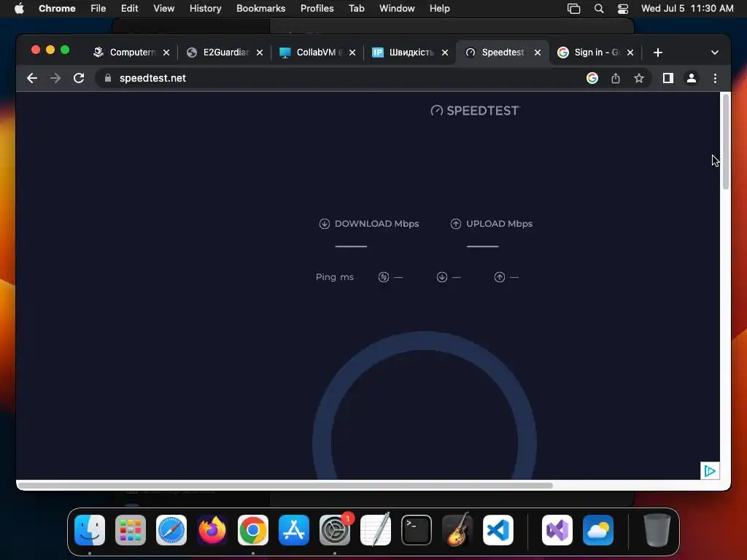Click the vertical page scrollbar
747x560 pixels.
[x=726, y=142]
